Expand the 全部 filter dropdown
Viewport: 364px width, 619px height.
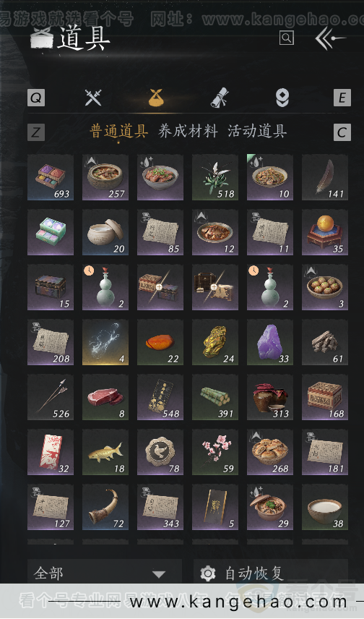tap(105, 573)
